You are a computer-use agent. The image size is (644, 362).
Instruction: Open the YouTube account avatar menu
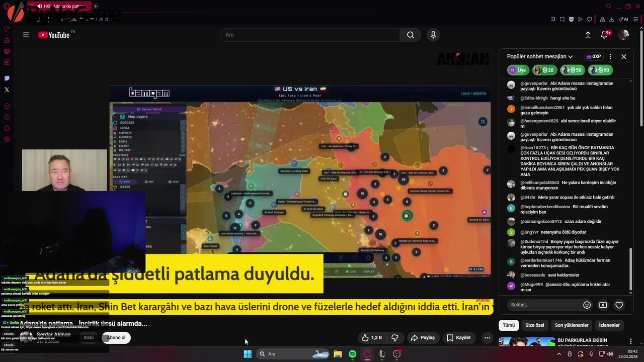624,35
